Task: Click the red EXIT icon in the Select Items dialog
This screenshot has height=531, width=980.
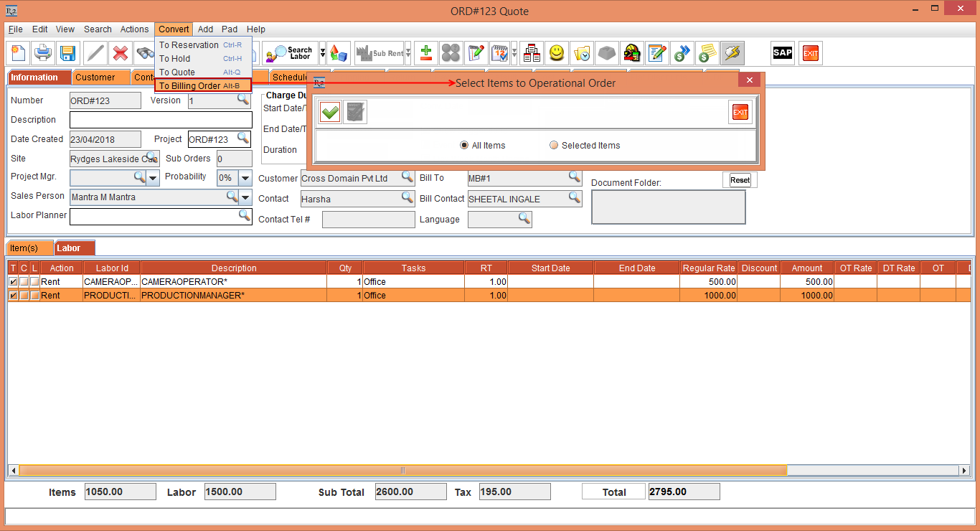Action: click(740, 112)
